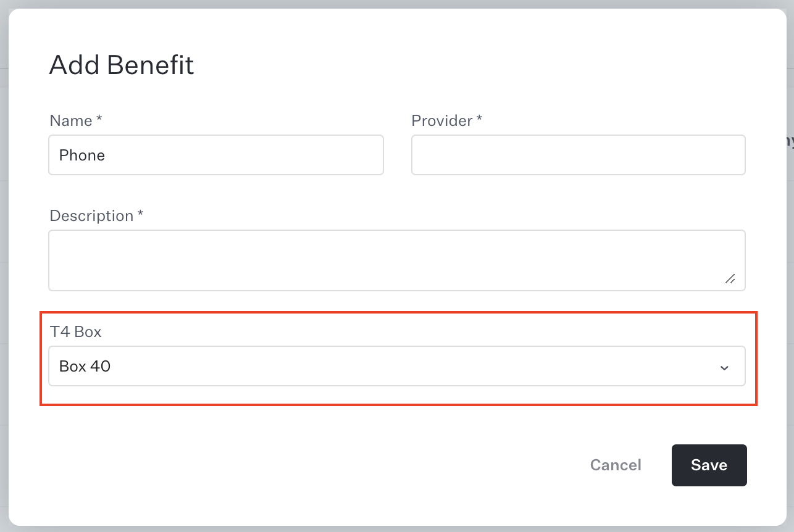
Task: Click empty dialog space left of Cancel
Action: [x=309, y=465]
